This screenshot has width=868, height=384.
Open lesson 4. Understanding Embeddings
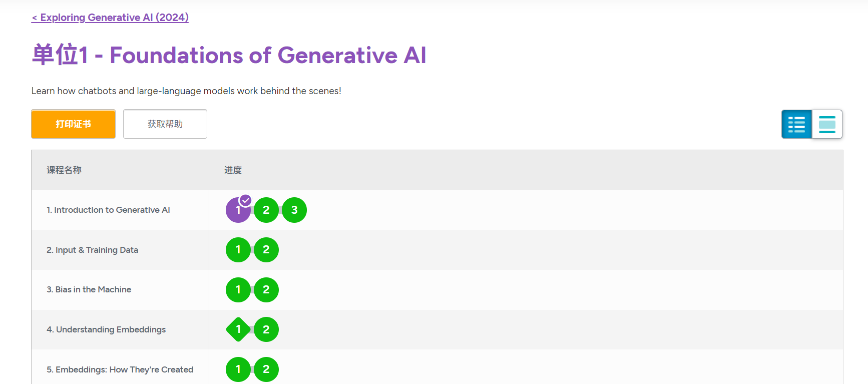[106, 329]
